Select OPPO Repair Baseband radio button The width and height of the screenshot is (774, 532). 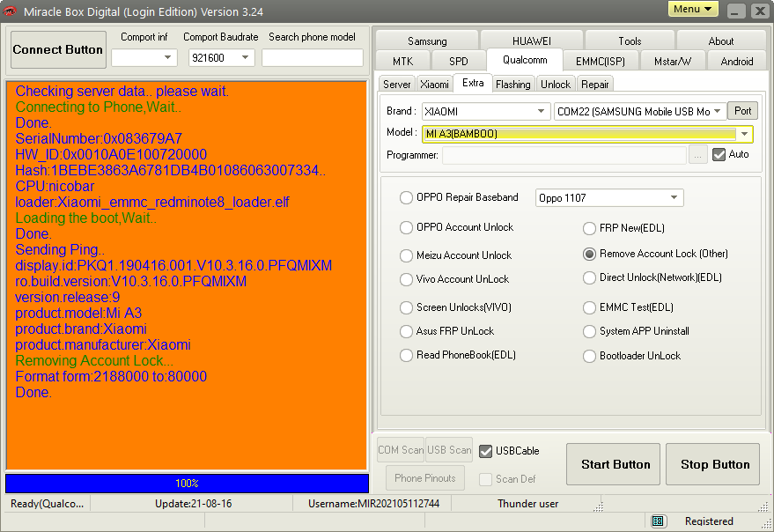click(406, 197)
